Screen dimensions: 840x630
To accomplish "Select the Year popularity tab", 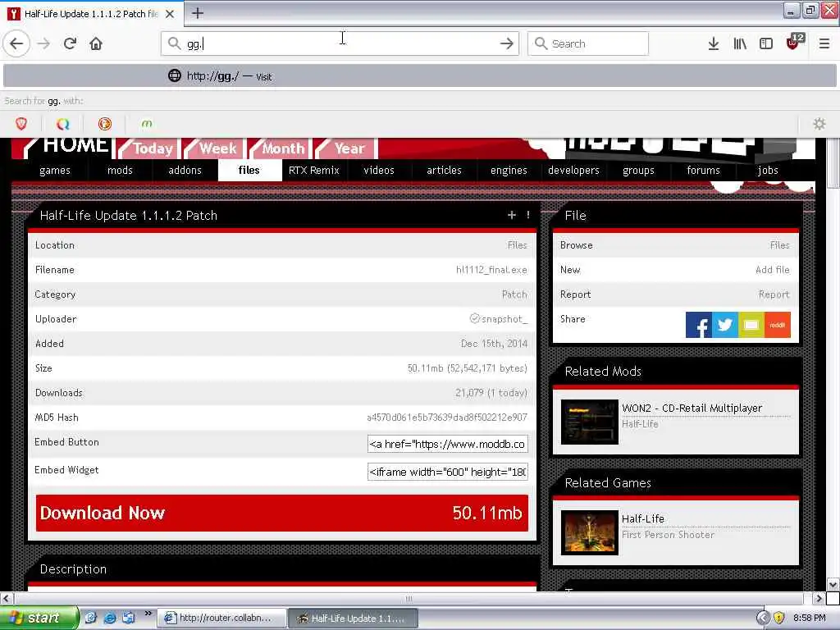I will [x=345, y=148].
